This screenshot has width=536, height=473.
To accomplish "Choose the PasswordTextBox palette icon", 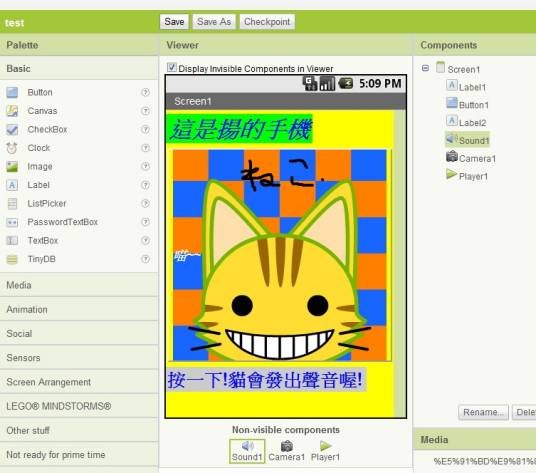I will [x=12, y=222].
